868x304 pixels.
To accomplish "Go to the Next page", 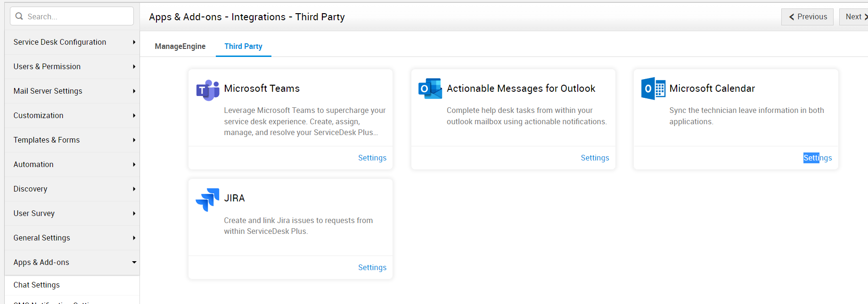I will pyautogui.click(x=854, y=17).
